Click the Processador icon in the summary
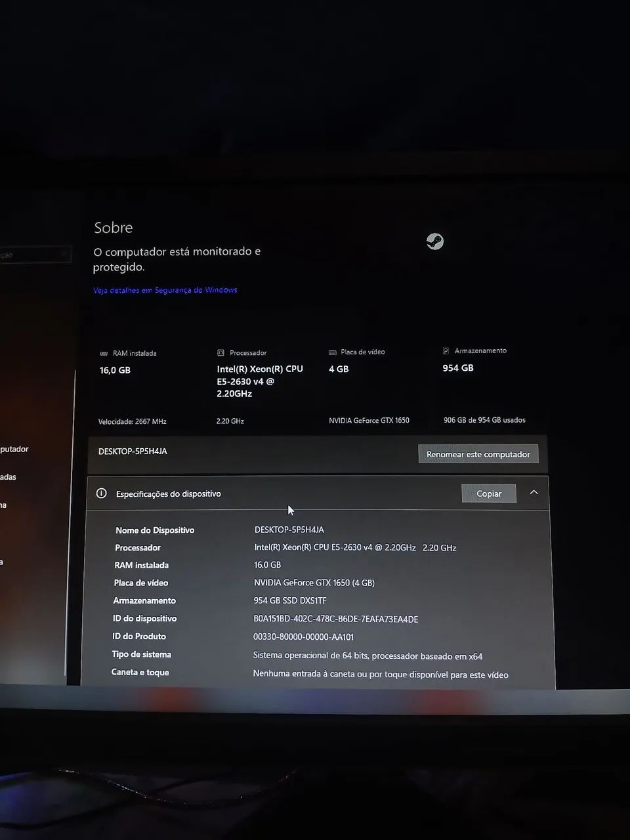This screenshot has width=630, height=840. (x=220, y=352)
